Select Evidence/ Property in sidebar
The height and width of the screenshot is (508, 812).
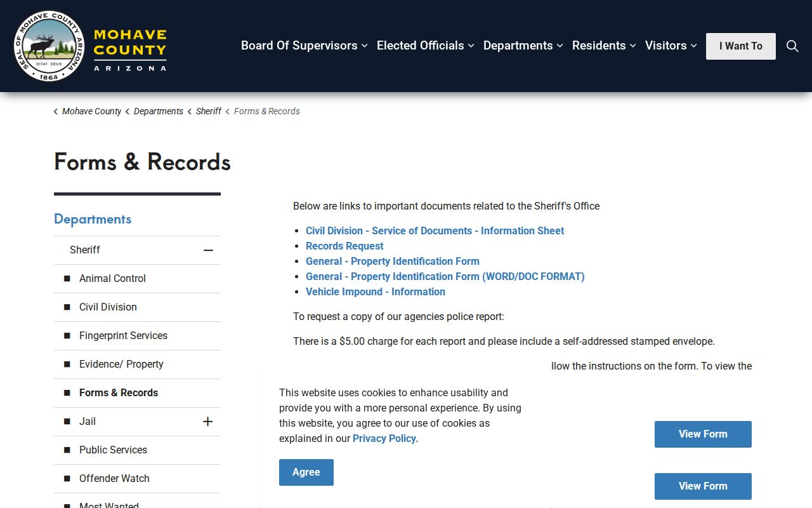pyautogui.click(x=121, y=364)
